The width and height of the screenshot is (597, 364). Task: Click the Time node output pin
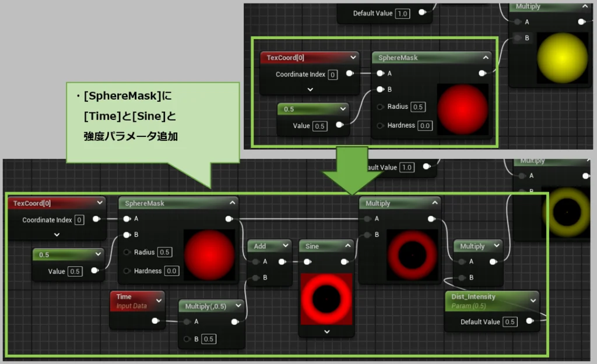click(155, 320)
